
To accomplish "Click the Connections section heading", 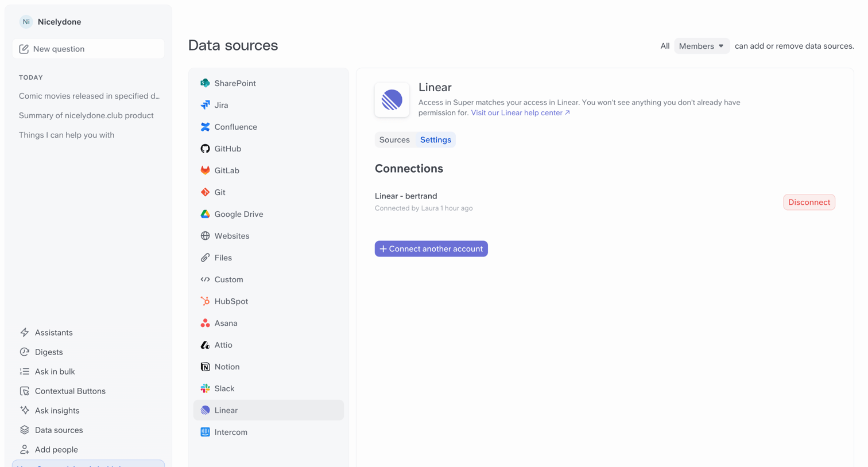I will point(409,169).
